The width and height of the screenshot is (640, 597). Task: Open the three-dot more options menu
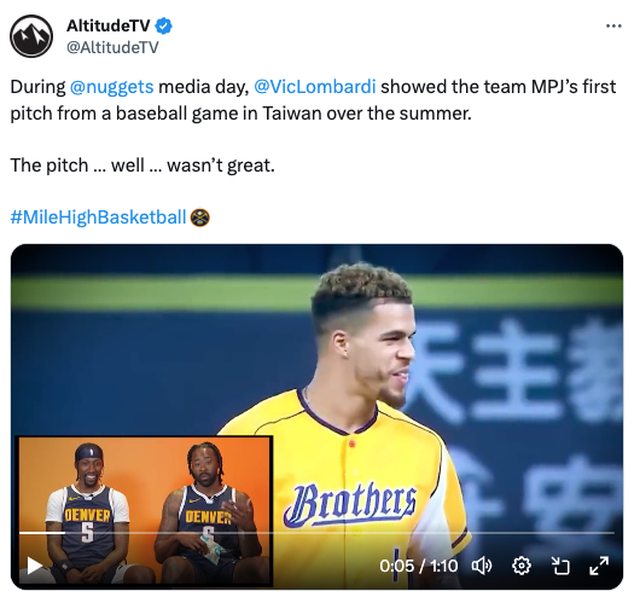click(613, 26)
